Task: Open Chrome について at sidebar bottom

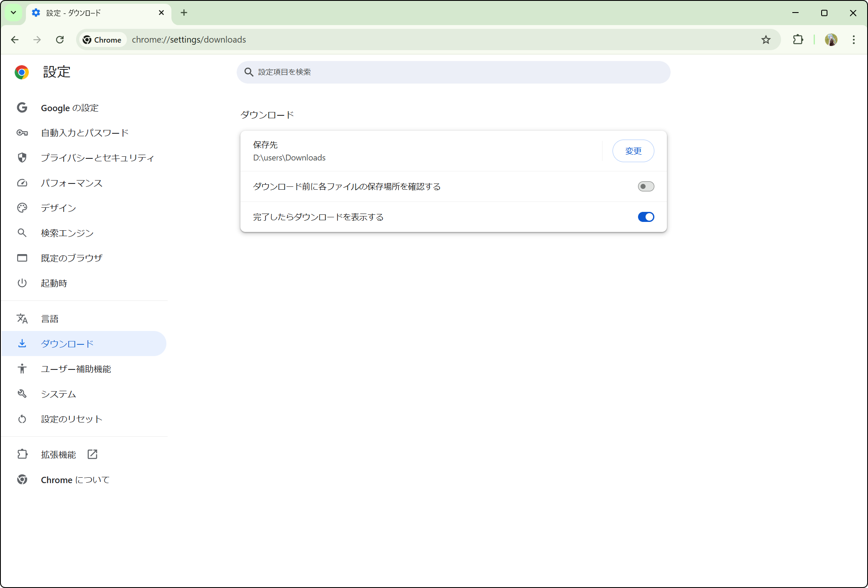Action: [74, 480]
